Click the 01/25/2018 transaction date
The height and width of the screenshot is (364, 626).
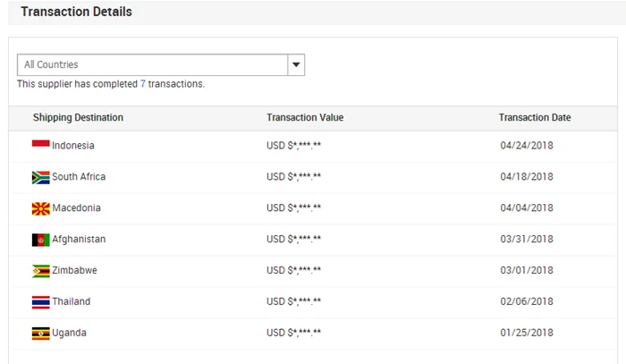tap(527, 334)
